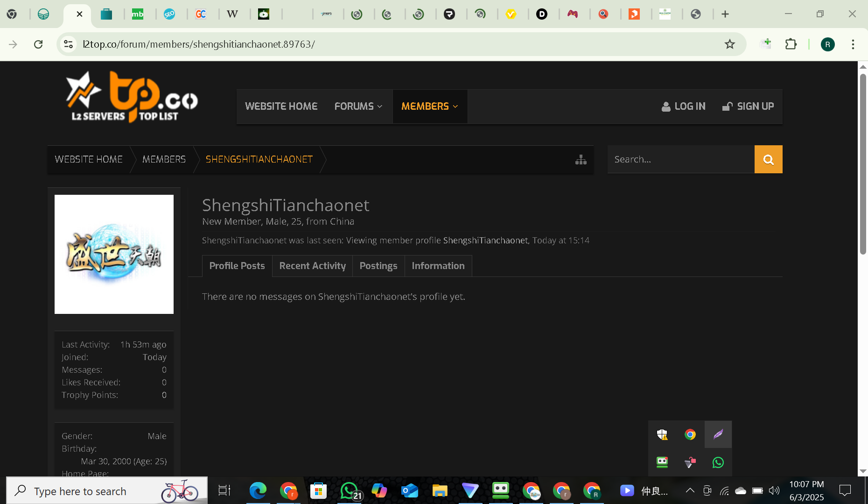Click WhatsApp icon in tray overflow
This screenshot has width=868, height=504.
(x=718, y=462)
